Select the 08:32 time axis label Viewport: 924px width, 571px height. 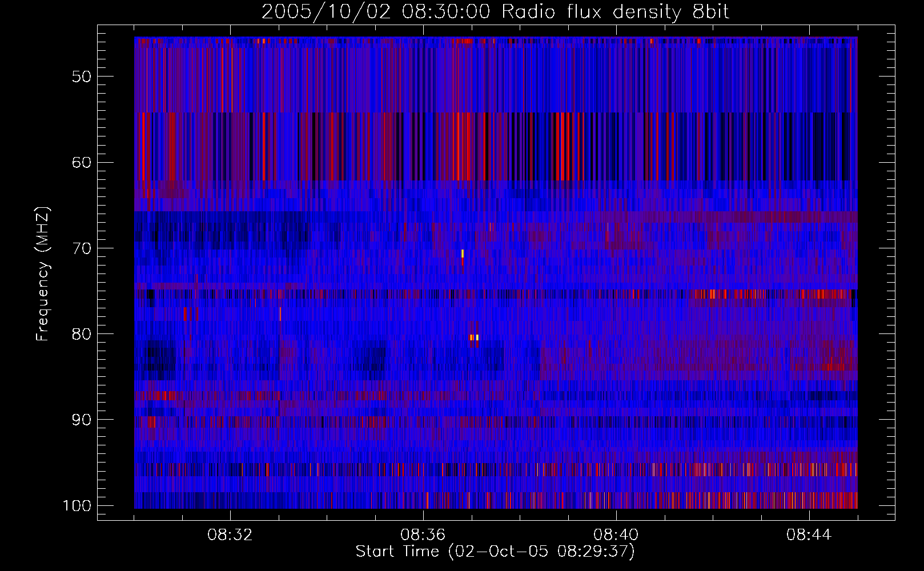(x=230, y=535)
